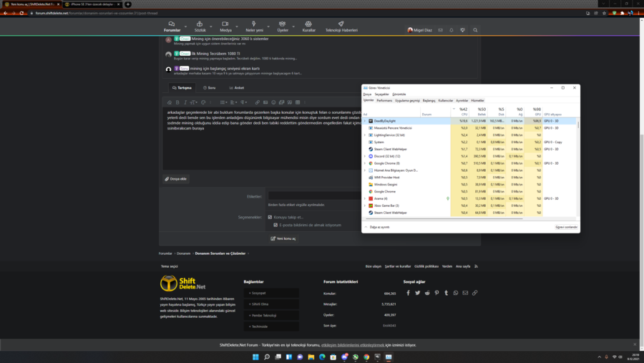644x363 pixels.
Task: Expand the Discord (32 bit) process group
Action: 365,156
